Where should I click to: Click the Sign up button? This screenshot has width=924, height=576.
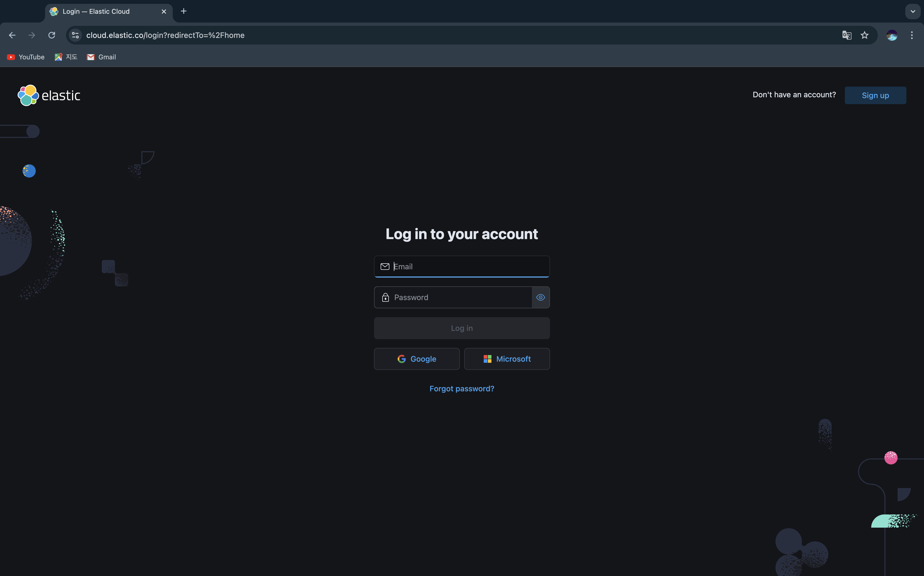point(875,95)
